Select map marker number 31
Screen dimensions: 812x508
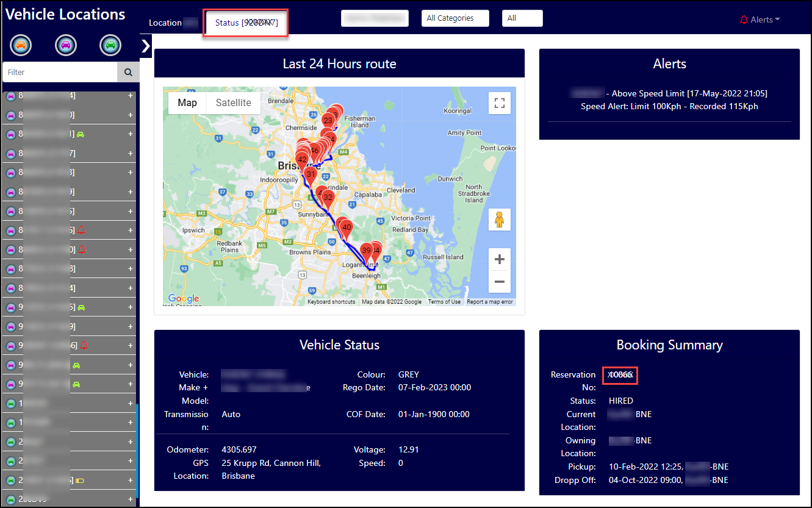point(310,176)
